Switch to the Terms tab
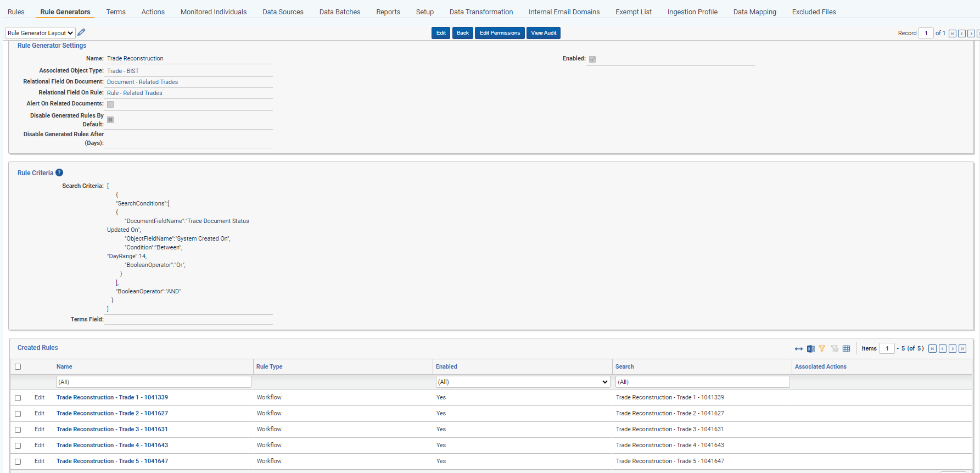 click(116, 12)
